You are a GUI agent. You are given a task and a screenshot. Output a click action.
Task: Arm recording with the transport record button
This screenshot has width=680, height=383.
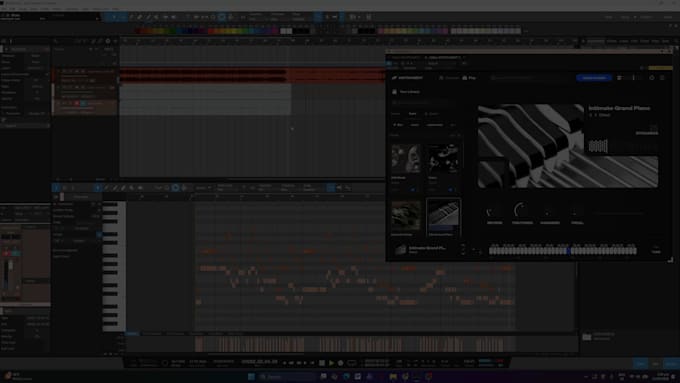coord(341,363)
